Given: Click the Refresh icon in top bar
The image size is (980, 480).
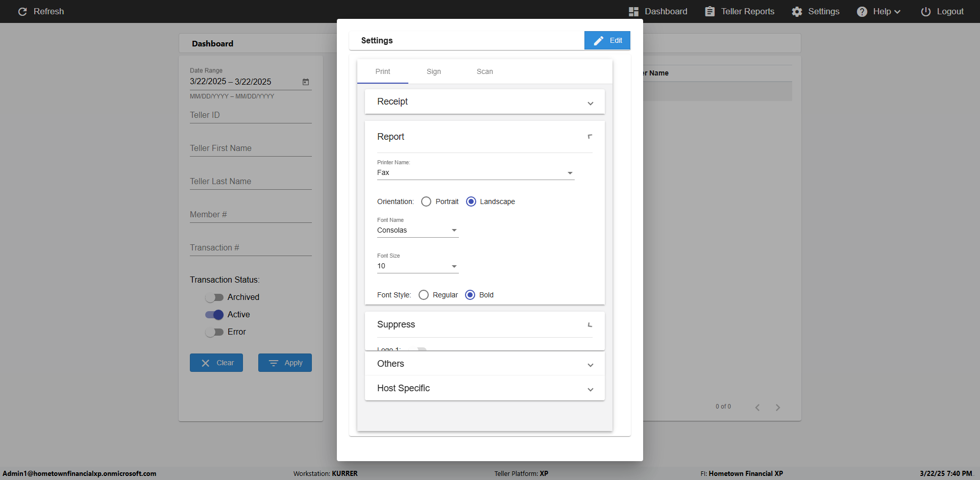Looking at the screenshot, I should pos(22,11).
